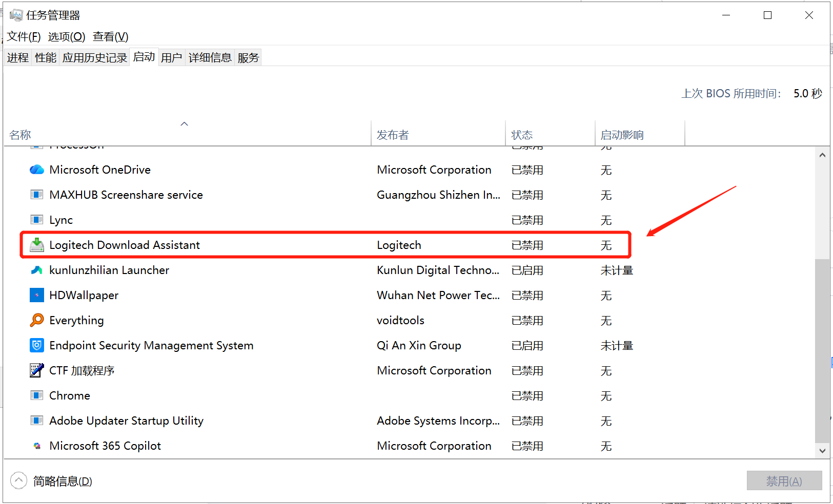The image size is (833, 504).
Task: Select Microsoft 365 Copilot entry name
Action: tap(105, 446)
